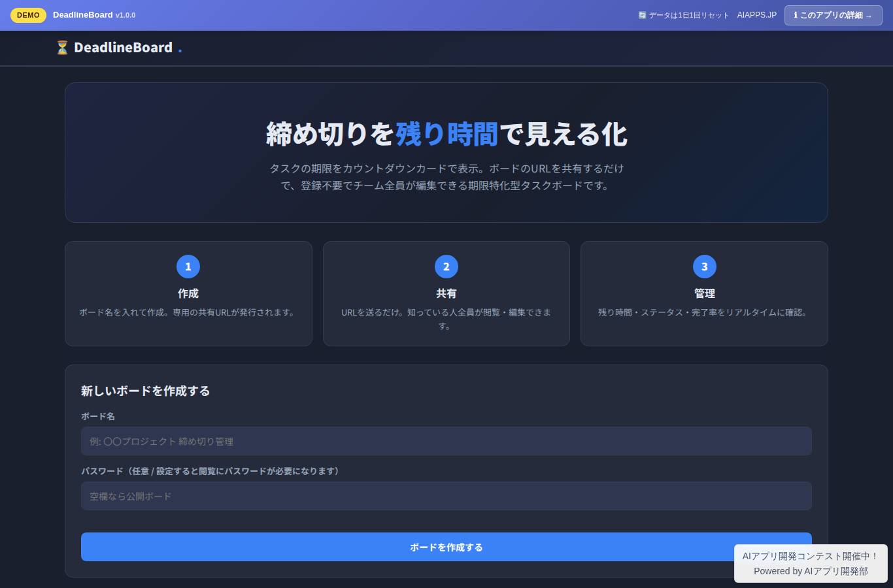
Task: Click the DEMO badge in top bar
Action: (x=28, y=15)
